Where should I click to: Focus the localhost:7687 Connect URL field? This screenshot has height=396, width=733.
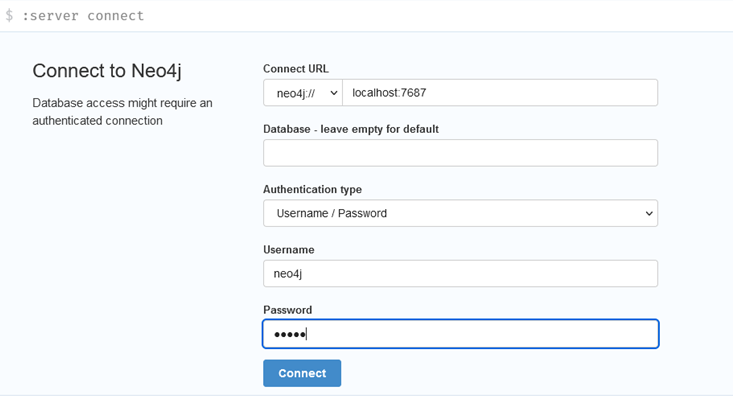[500, 93]
